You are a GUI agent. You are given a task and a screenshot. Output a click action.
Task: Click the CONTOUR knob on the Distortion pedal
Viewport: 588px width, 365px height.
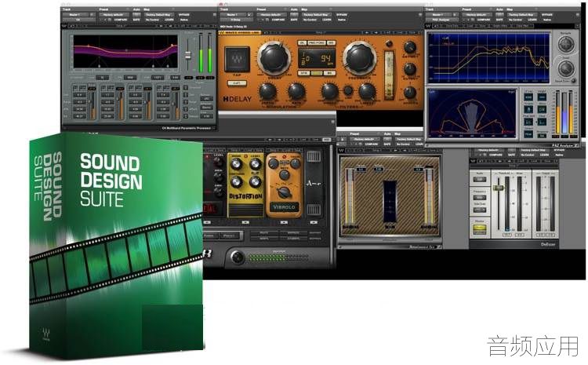tap(236, 182)
